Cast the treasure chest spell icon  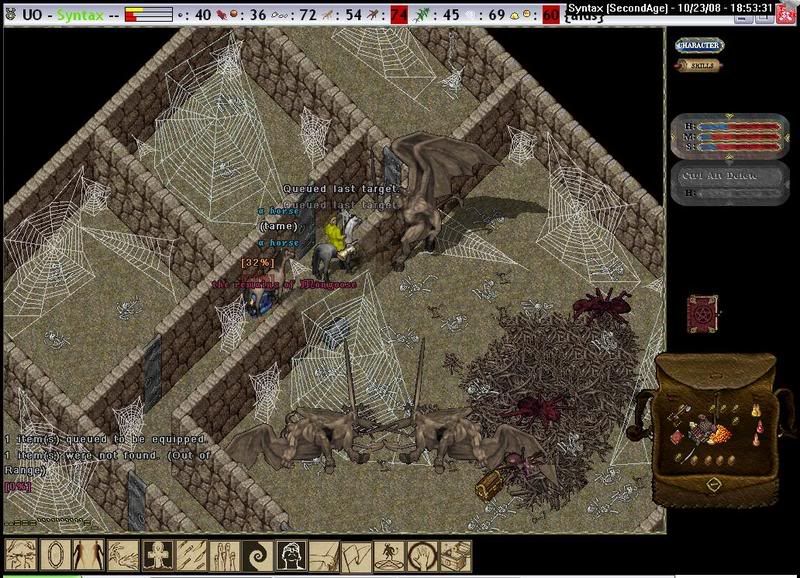[456, 556]
